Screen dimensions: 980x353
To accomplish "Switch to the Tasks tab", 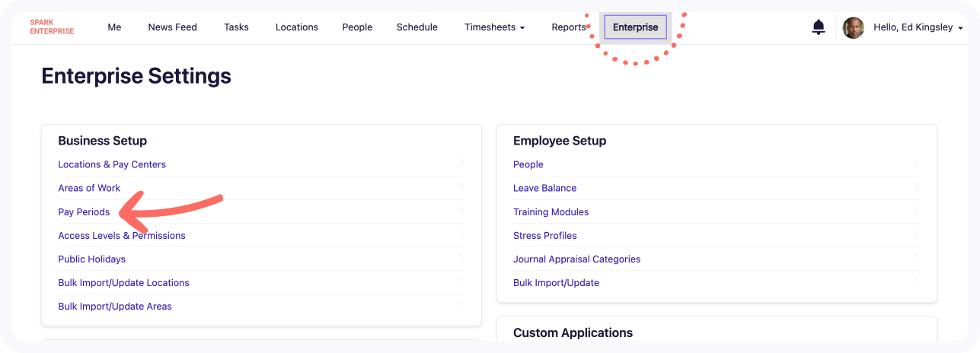I will coord(236,27).
